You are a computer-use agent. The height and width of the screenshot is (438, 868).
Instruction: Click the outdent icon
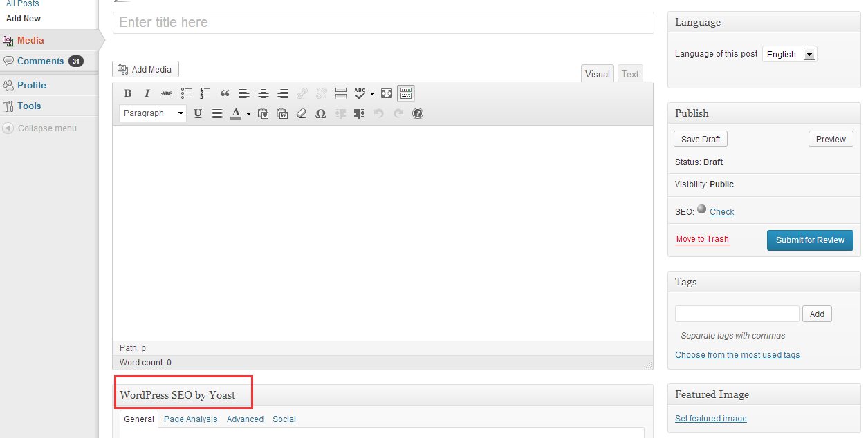click(x=340, y=113)
